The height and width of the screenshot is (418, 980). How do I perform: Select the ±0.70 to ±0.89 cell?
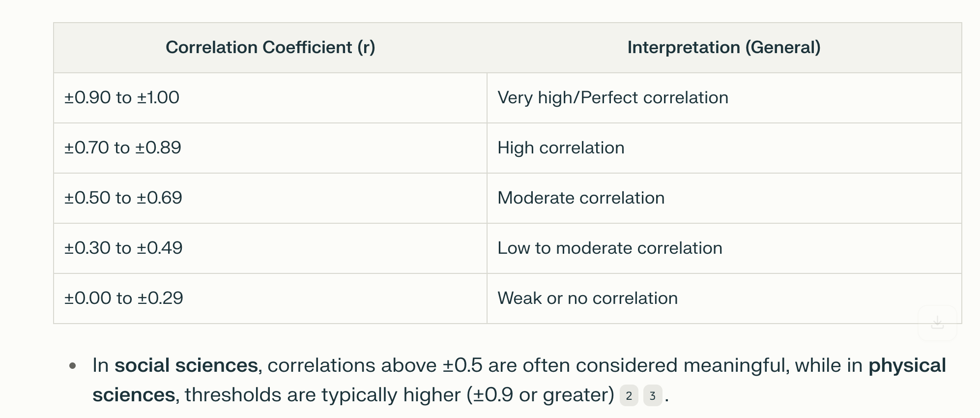coord(270,148)
